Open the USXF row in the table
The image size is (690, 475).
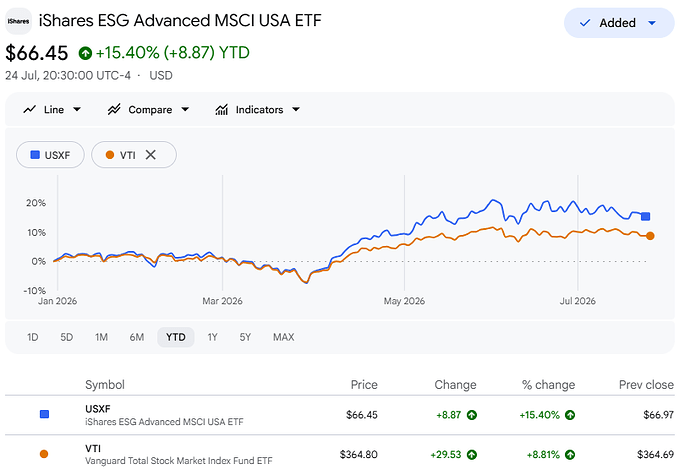click(x=340, y=415)
